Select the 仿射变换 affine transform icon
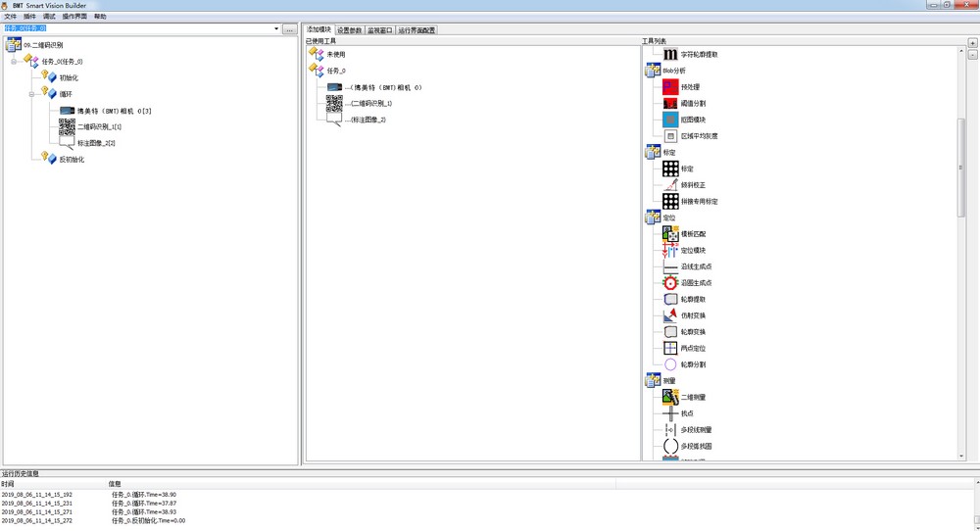Viewport: 980px width, 531px height. 670,315
